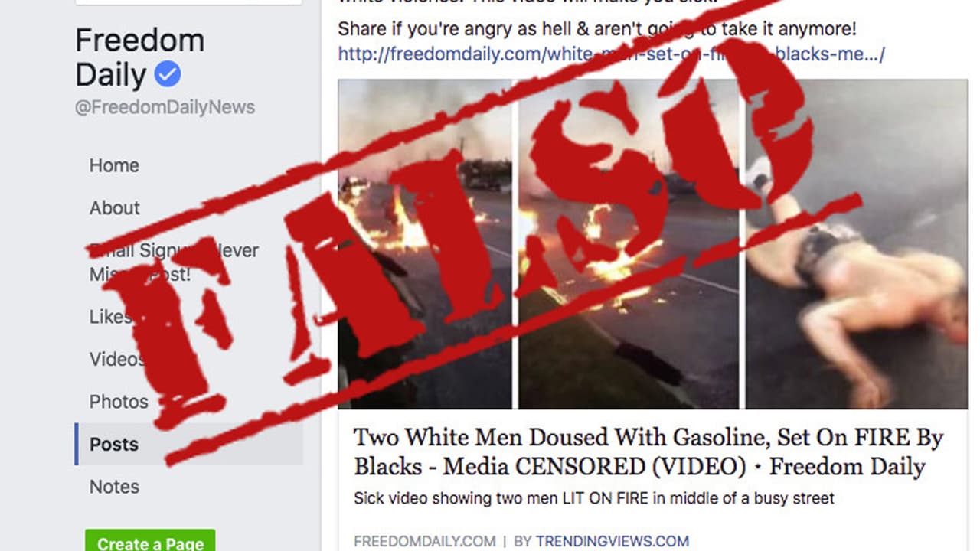Viewport: 980px width, 551px height.
Task: Open the Home page section
Action: coord(114,165)
